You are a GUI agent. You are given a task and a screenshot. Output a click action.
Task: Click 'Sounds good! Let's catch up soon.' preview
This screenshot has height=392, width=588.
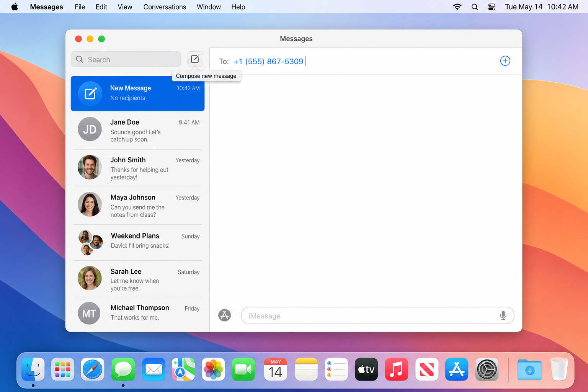click(x=136, y=136)
